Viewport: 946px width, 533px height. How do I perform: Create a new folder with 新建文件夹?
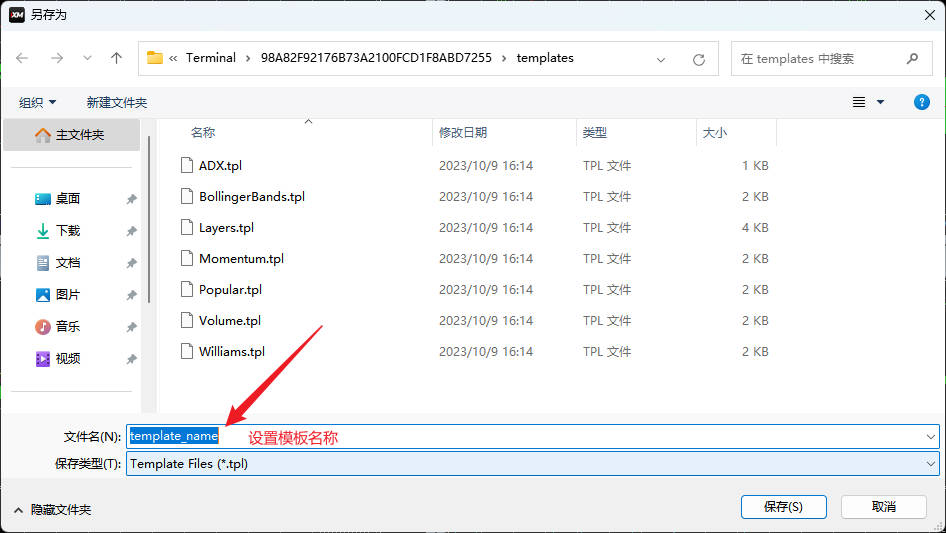116,103
